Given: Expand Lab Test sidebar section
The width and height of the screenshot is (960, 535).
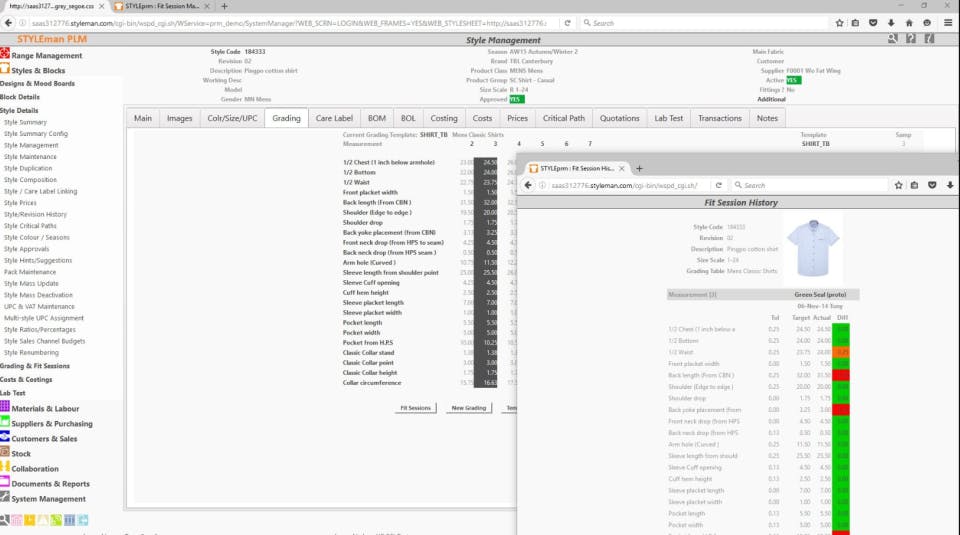Looking at the screenshot, I should 13,393.
